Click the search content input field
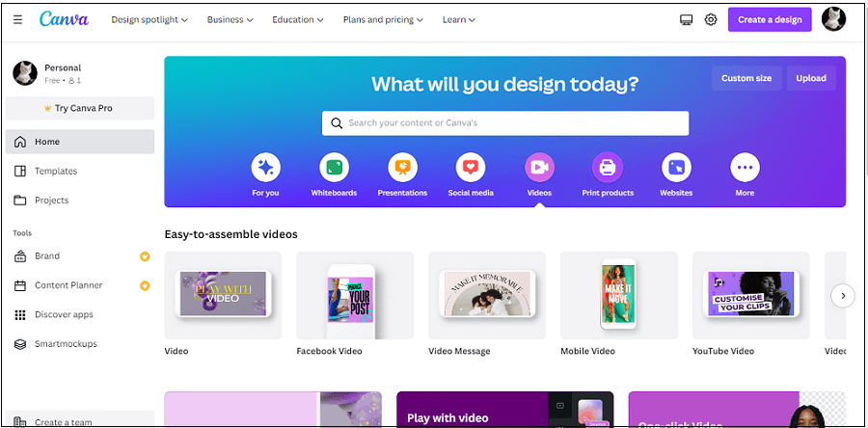Image resolution: width=868 pixels, height=428 pixels. tap(505, 123)
